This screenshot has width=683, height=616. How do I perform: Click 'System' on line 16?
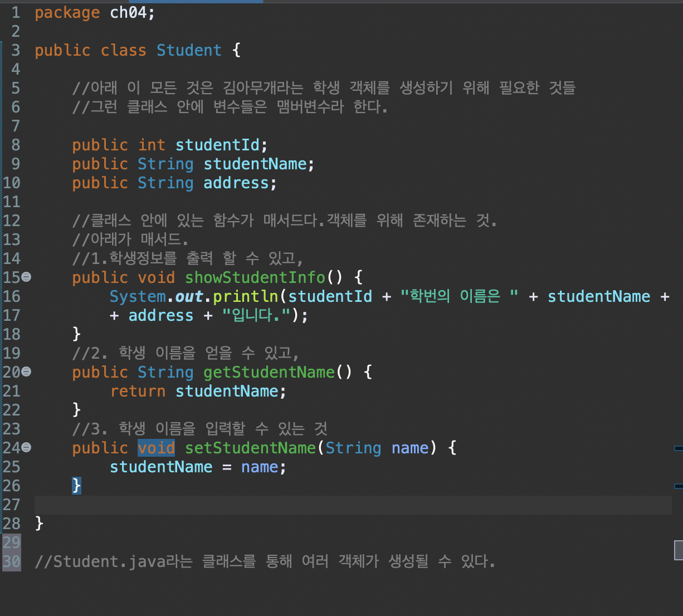pyautogui.click(x=138, y=296)
